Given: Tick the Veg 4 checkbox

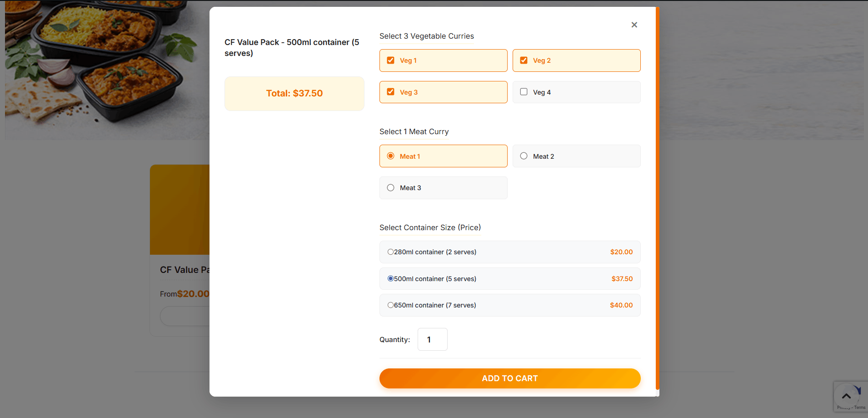Looking at the screenshot, I should [x=524, y=92].
